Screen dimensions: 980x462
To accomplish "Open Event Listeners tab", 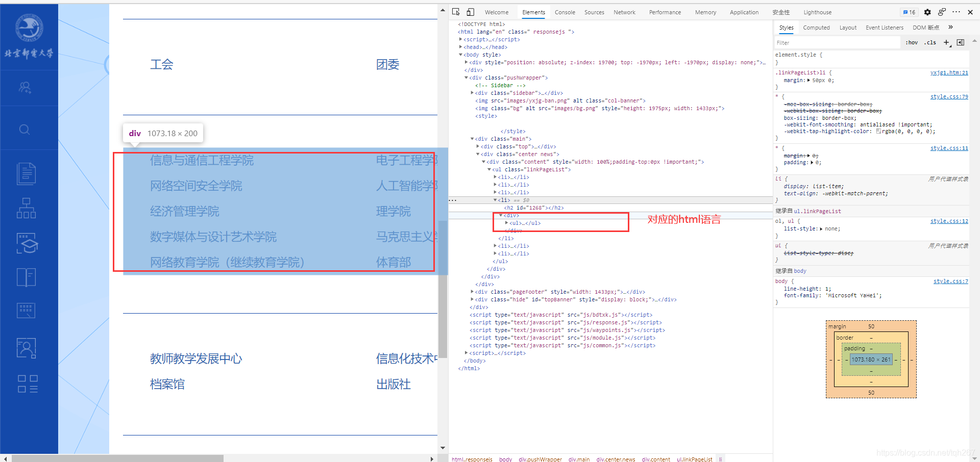I will click(884, 28).
